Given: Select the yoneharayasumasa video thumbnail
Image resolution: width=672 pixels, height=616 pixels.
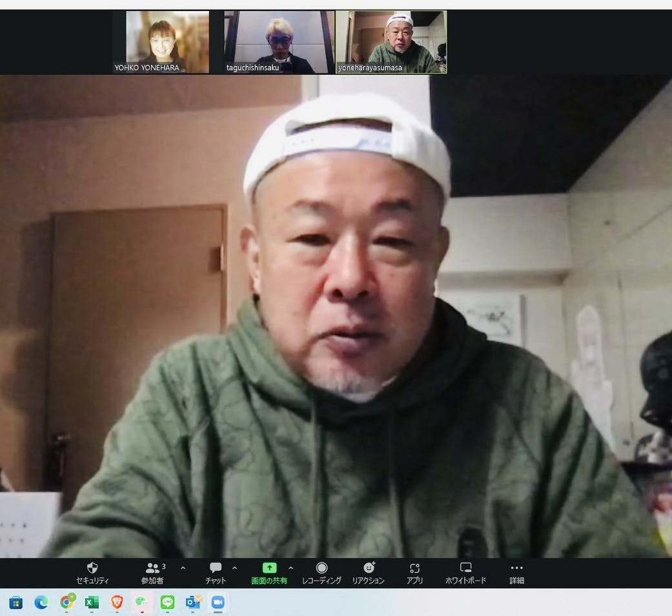Looking at the screenshot, I should pos(391,41).
